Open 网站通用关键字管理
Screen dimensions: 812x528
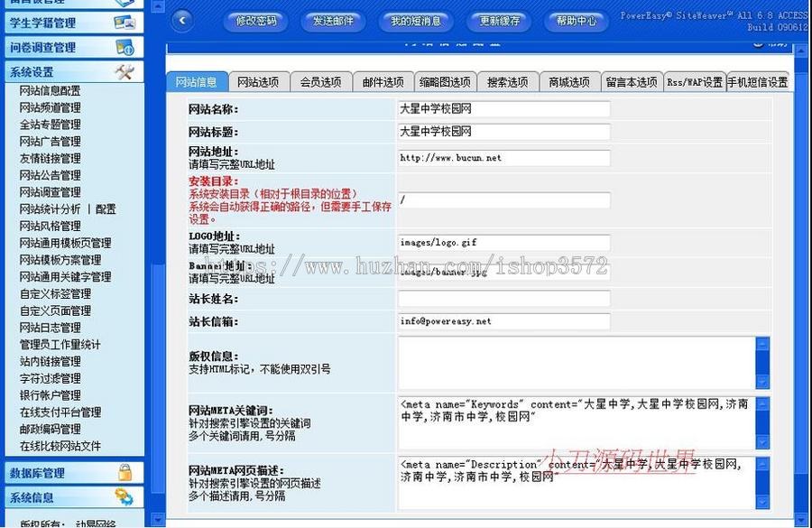point(65,277)
